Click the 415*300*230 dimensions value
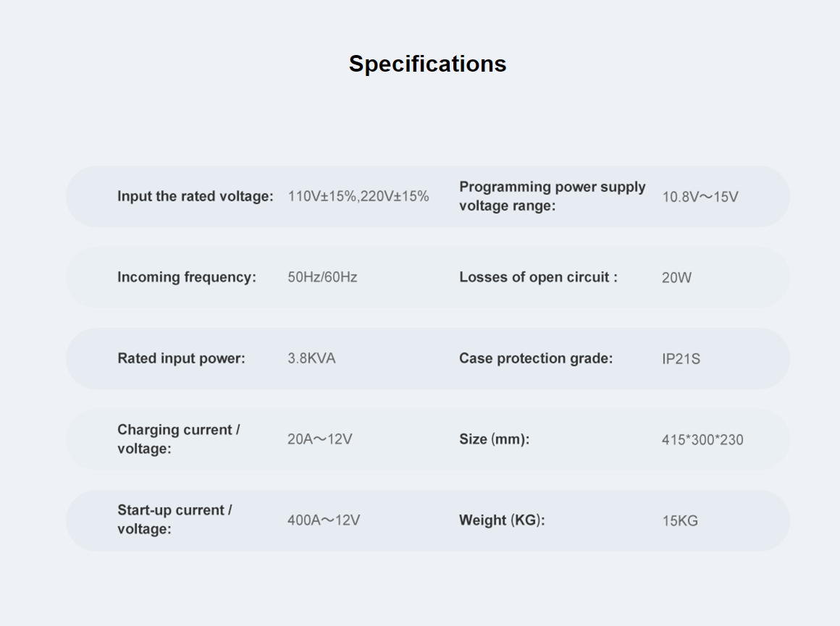 click(x=702, y=439)
